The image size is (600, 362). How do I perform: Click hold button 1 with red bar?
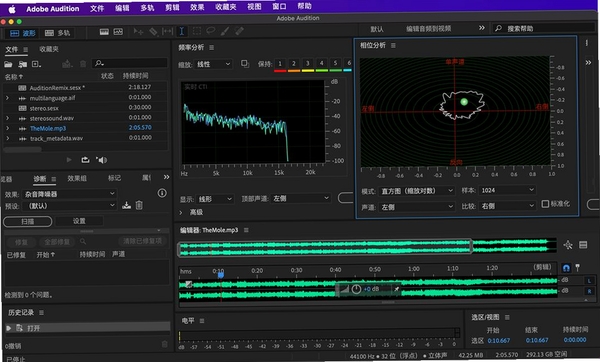pyautogui.click(x=280, y=64)
